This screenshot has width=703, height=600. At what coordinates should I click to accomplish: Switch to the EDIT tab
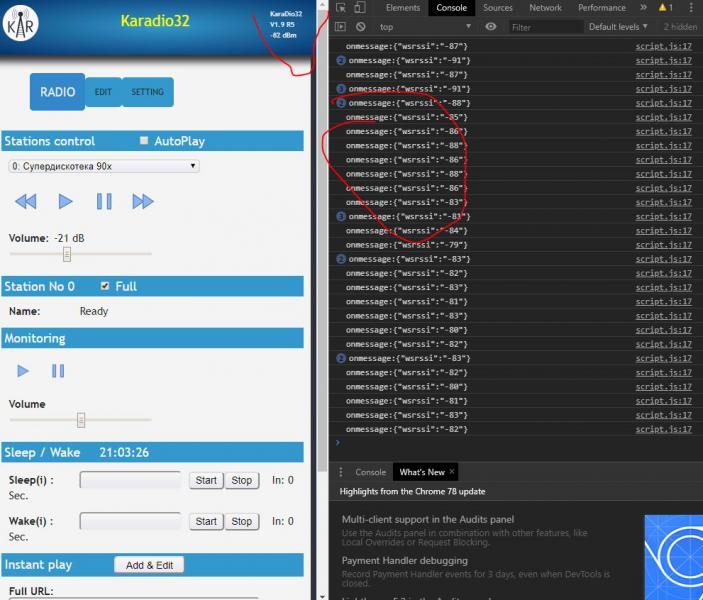[103, 92]
